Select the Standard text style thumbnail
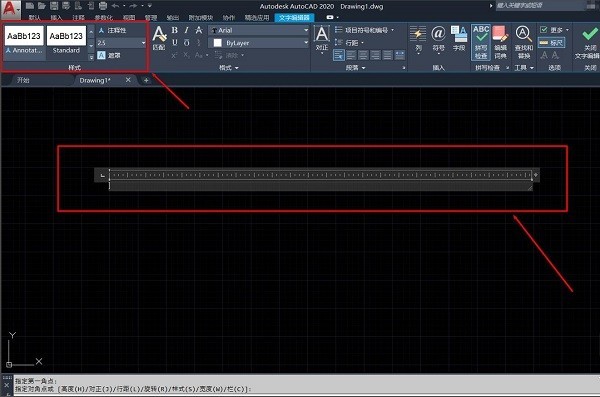 click(x=66, y=40)
